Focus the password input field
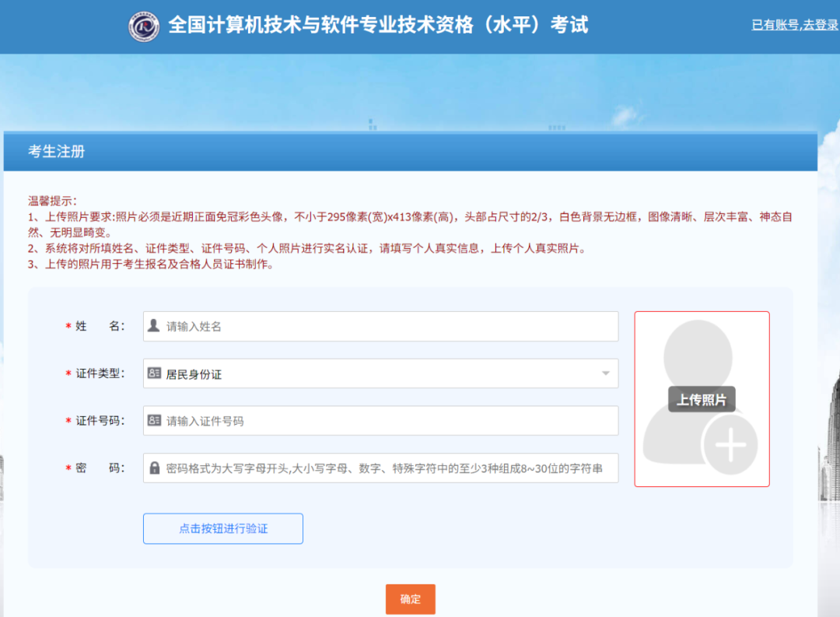This screenshot has width=840, height=617. (380, 468)
